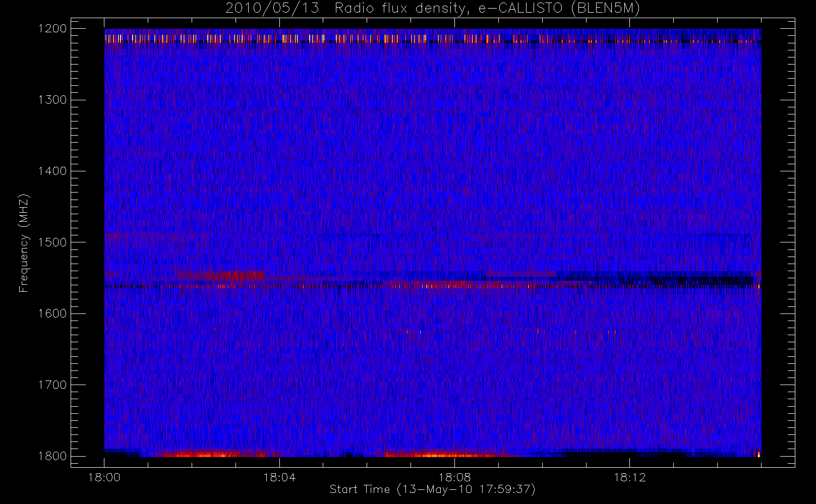Click the 1500 frequency tick label

pyautogui.click(x=52, y=242)
